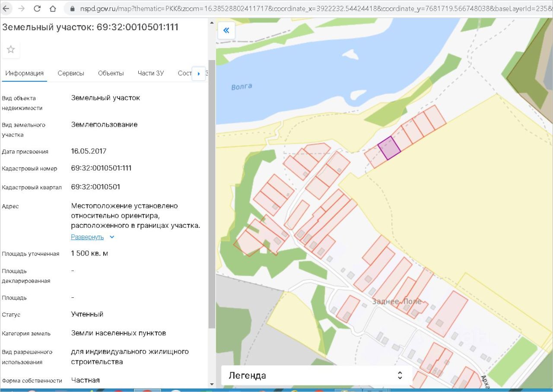Add parcel to favorites with star icon

point(11,50)
